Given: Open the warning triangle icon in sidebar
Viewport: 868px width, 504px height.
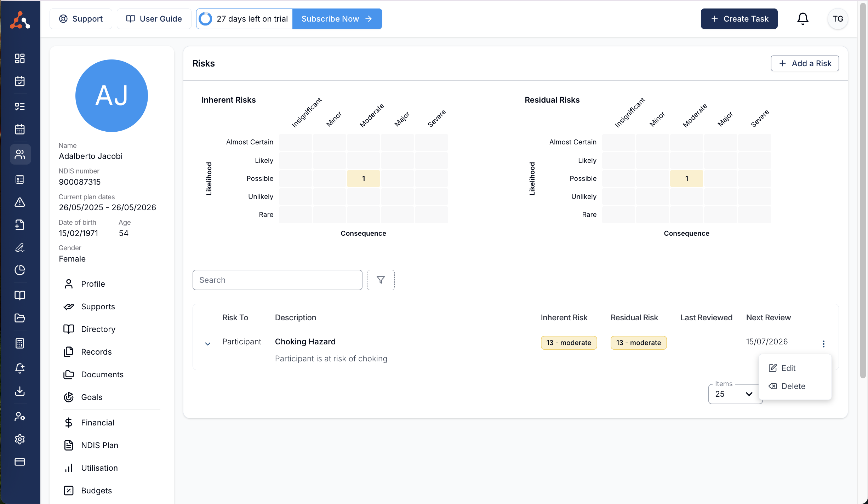Looking at the screenshot, I should pyautogui.click(x=20, y=202).
